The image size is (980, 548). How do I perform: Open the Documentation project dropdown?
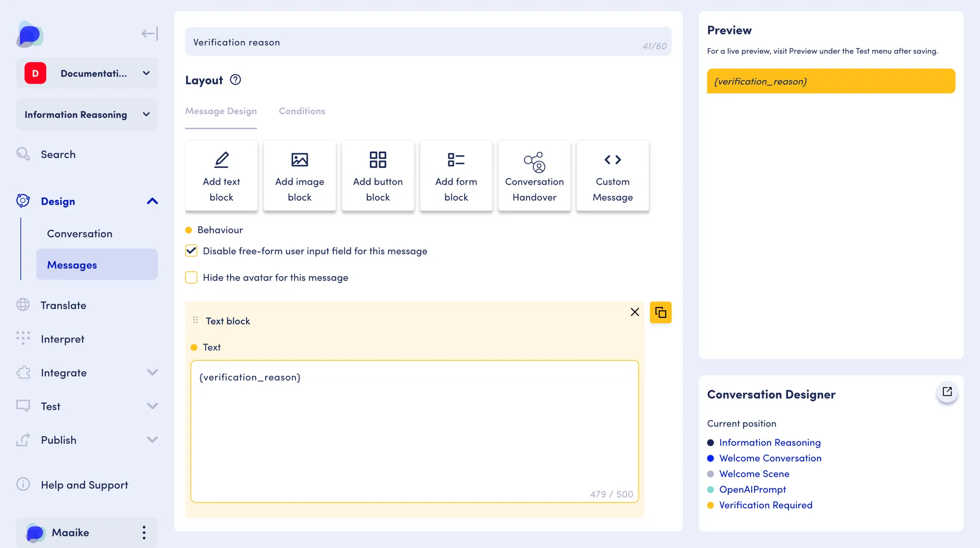tap(87, 73)
